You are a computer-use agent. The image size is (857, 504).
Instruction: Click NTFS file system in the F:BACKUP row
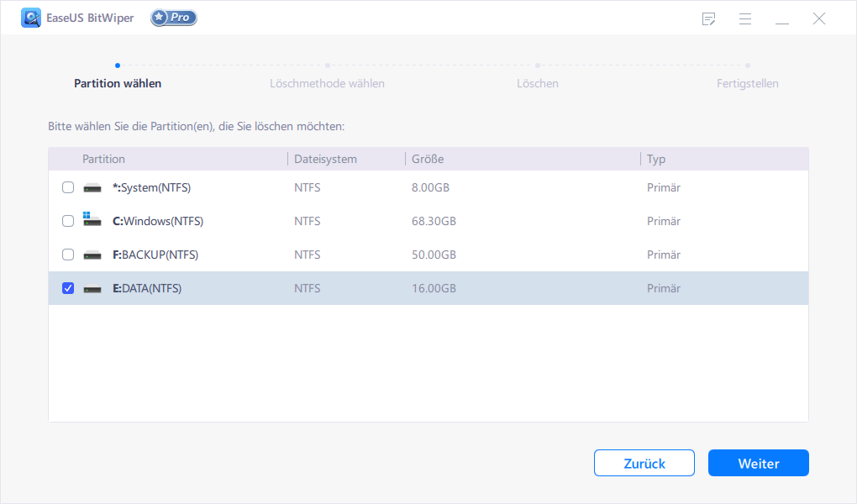point(308,255)
